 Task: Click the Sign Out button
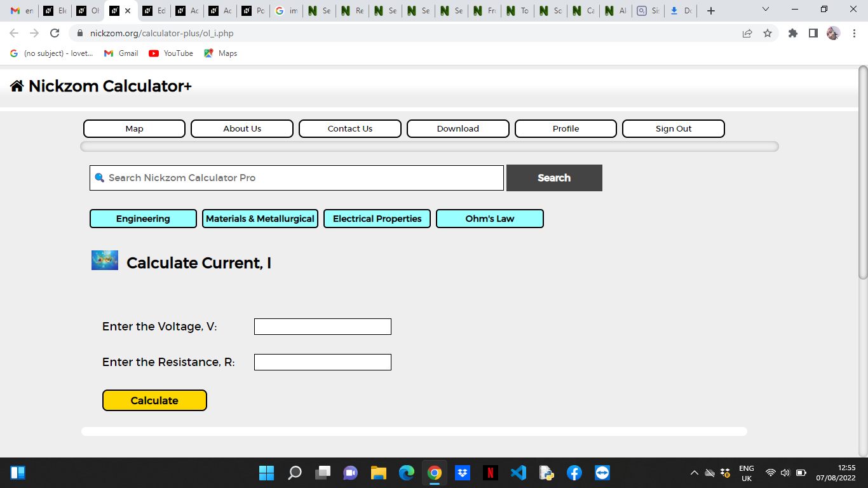(x=674, y=128)
